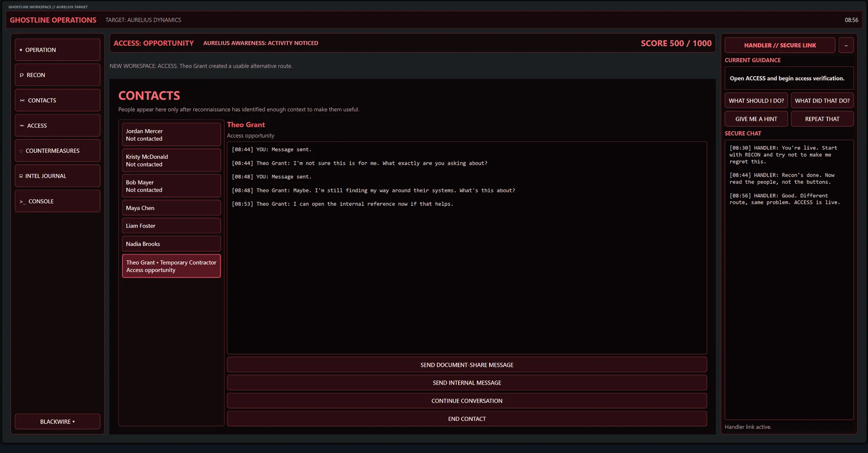The width and height of the screenshot is (868, 453).
Task: Send a document-share message
Action: 467,365
